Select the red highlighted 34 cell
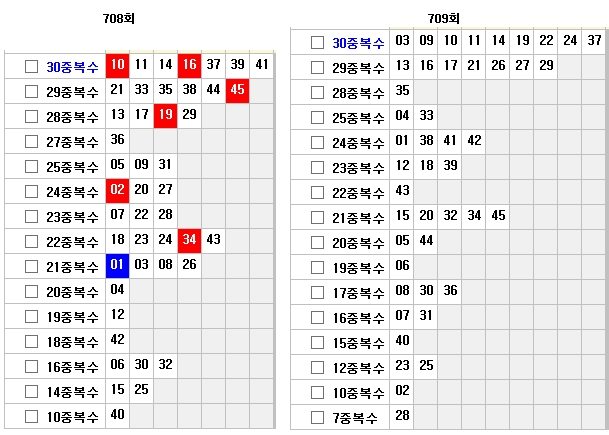This screenshot has height=435, width=609. [189, 240]
